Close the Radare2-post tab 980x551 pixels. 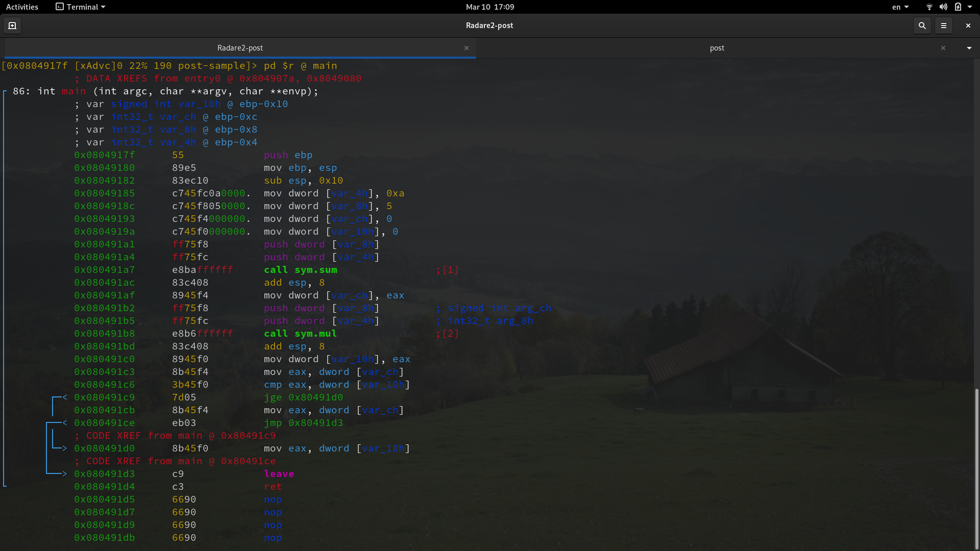[x=467, y=47]
